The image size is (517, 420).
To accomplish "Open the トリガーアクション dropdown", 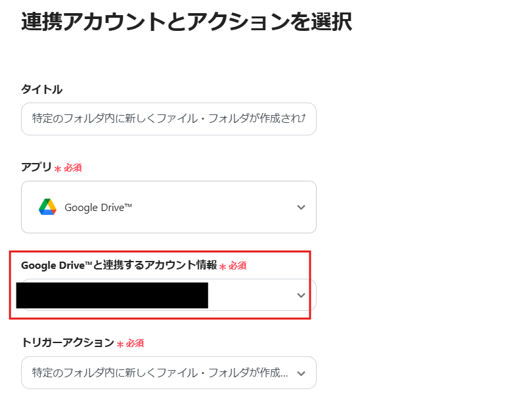I will click(168, 373).
